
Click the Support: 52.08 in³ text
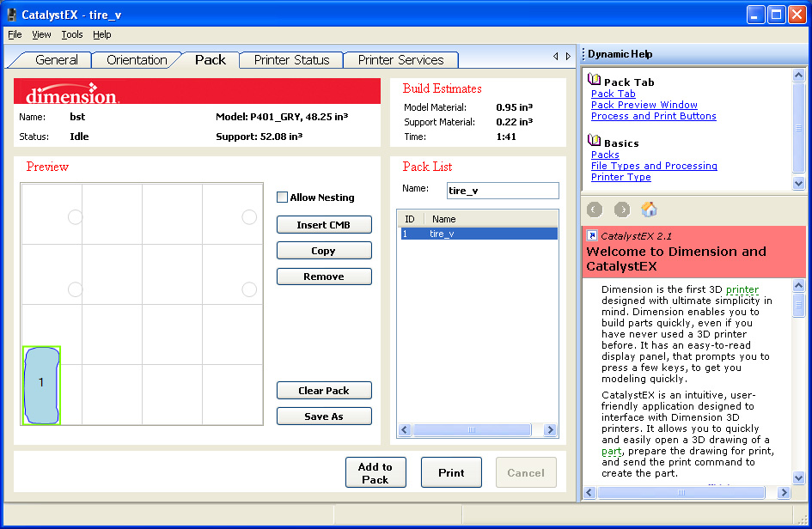pyautogui.click(x=259, y=137)
